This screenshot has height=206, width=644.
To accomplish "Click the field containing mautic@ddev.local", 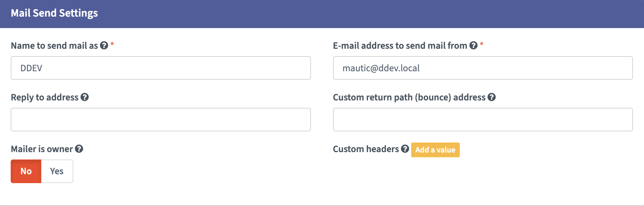I will pos(483,68).
